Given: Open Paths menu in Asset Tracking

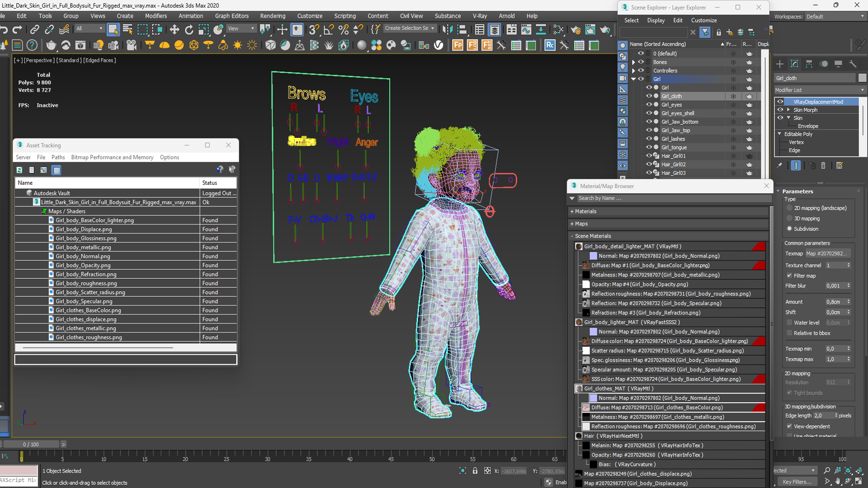Looking at the screenshot, I should point(58,157).
